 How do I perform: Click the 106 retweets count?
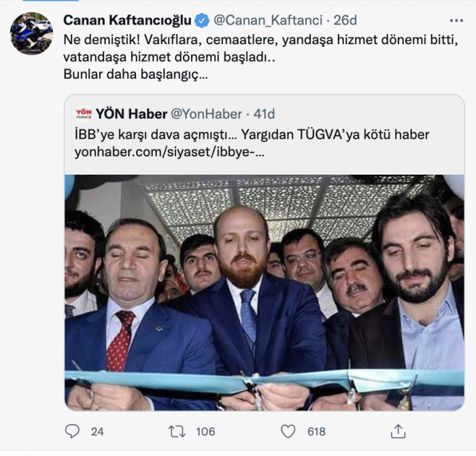205,431
